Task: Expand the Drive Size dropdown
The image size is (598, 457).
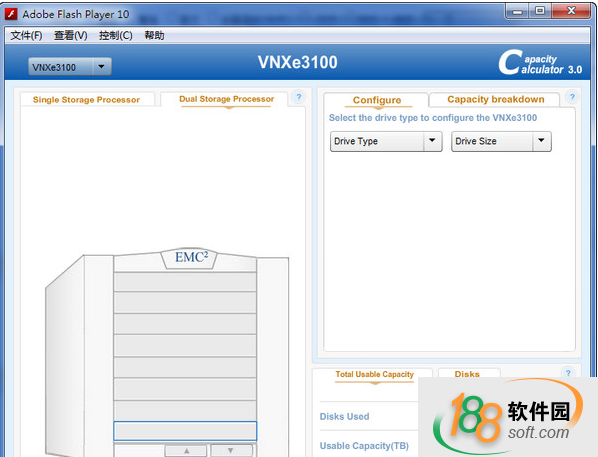Action: click(x=501, y=142)
